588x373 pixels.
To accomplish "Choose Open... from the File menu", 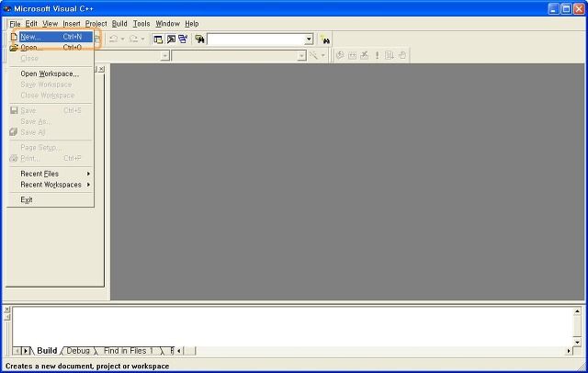I will (x=51, y=48).
